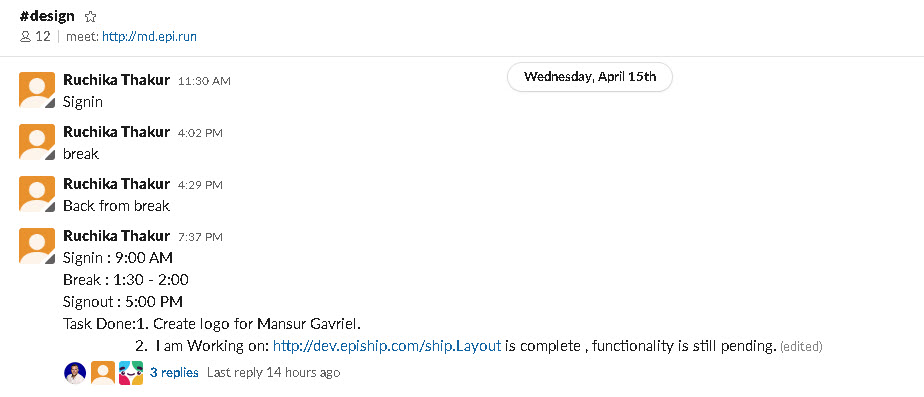
Task: Click first replier photo avatar in thread
Action: pyautogui.click(x=75, y=373)
